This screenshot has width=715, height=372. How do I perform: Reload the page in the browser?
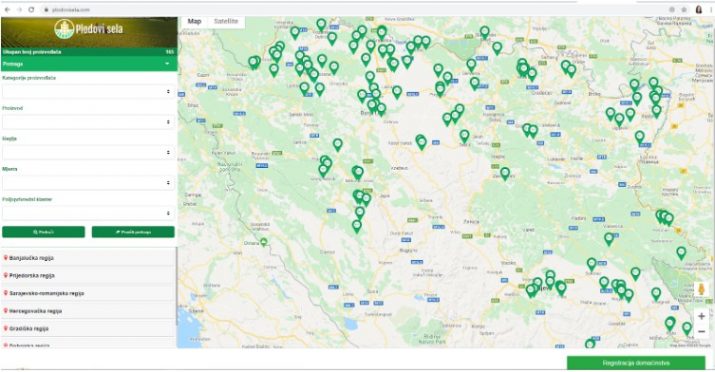31,10
